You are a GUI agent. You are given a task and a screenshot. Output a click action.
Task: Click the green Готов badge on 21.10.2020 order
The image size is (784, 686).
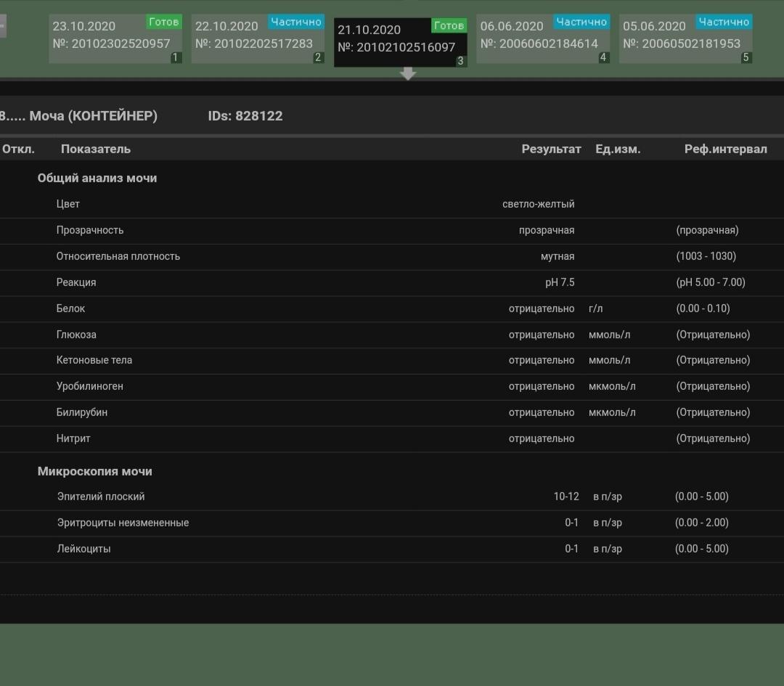point(449,25)
